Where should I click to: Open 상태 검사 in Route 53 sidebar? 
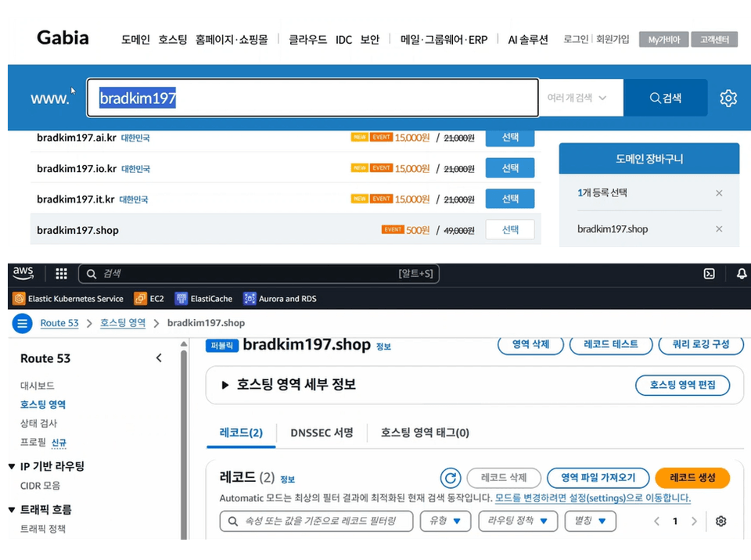pos(39,423)
